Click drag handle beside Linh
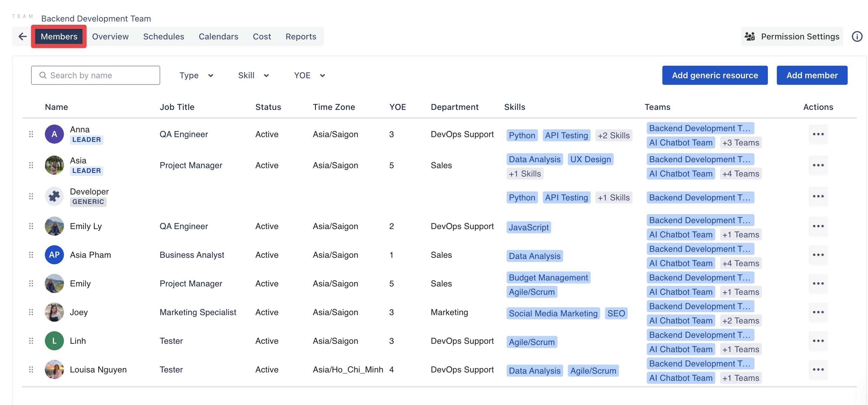Image resolution: width=868 pixels, height=405 pixels. [x=31, y=341]
